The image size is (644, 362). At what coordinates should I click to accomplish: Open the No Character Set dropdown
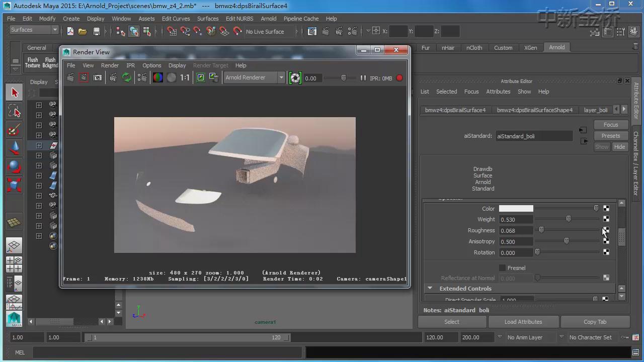point(591,337)
